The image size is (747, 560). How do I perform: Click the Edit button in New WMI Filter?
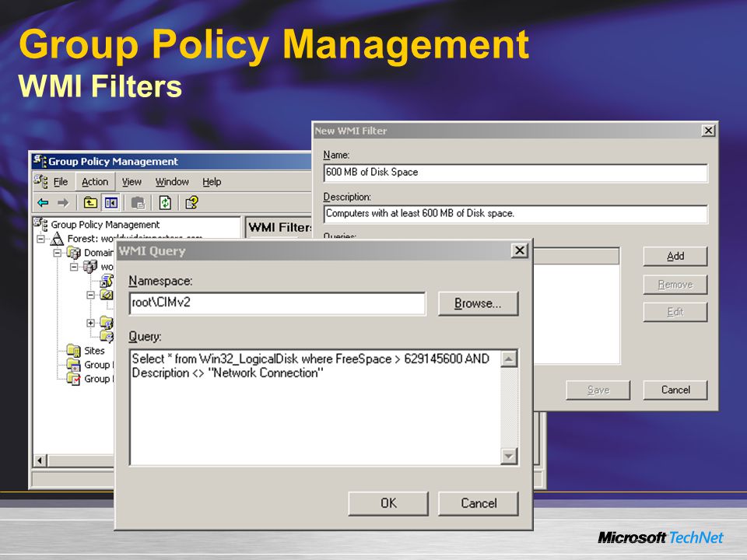675,312
